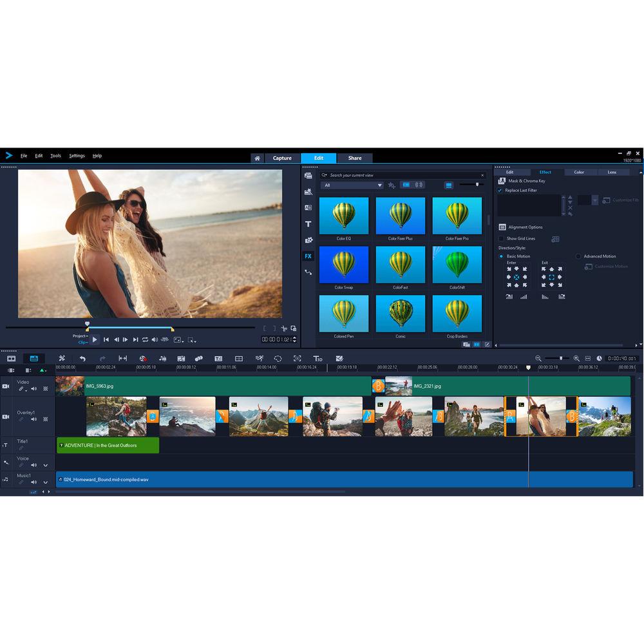The height and width of the screenshot is (644, 644).
Task: Expand the Music1 track chevron
Action: tap(45, 482)
